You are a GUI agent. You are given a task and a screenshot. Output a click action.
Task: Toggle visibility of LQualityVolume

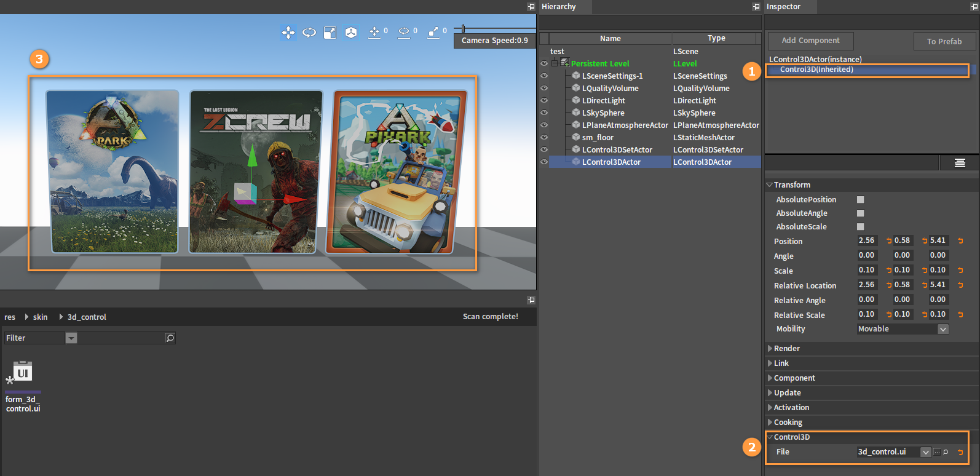tap(544, 88)
